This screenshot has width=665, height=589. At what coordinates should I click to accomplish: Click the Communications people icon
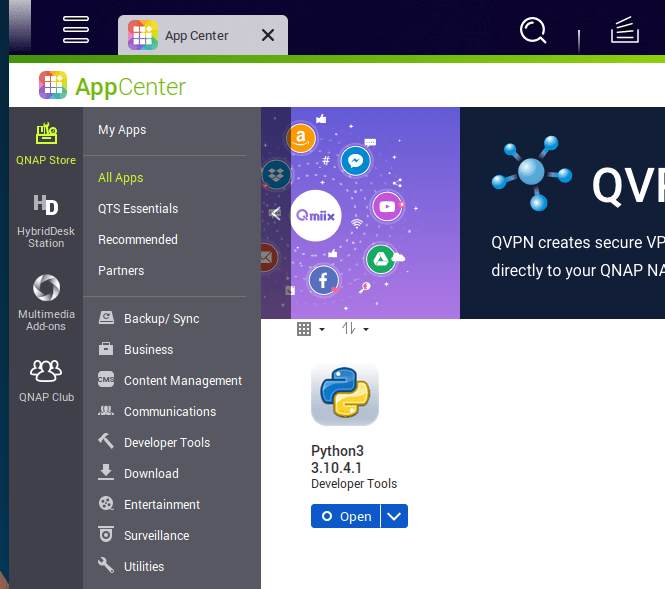[x=106, y=410]
